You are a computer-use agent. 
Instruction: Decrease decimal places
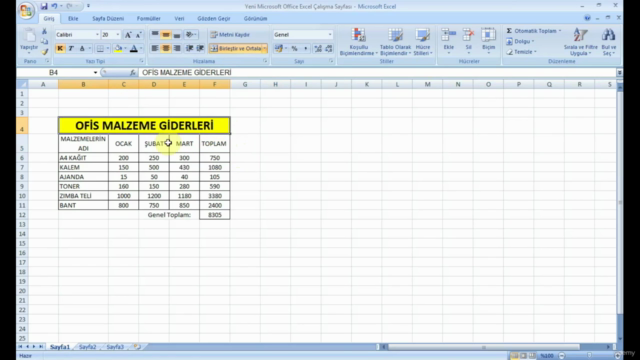click(329, 49)
